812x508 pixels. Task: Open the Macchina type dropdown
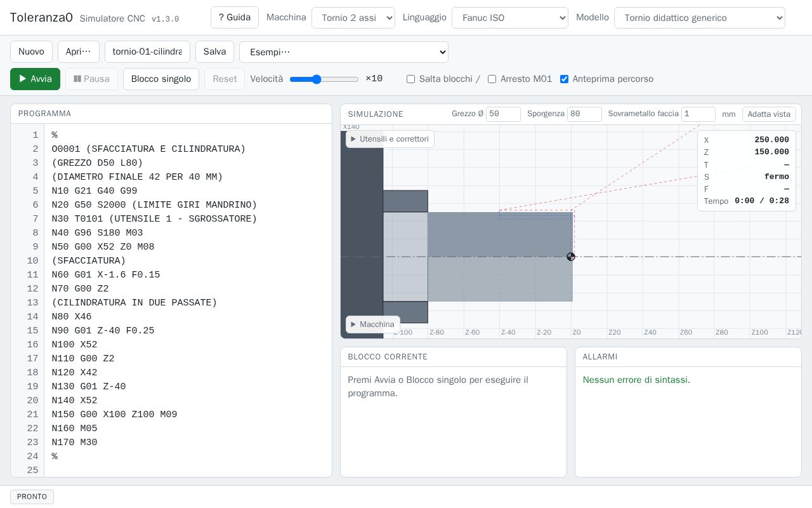[x=353, y=18]
